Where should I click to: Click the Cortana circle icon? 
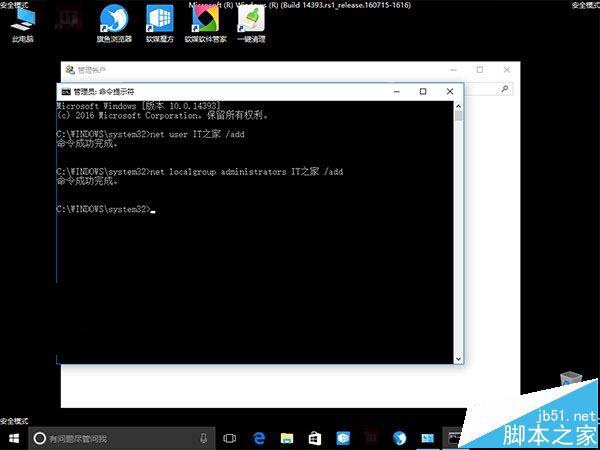coord(40,438)
